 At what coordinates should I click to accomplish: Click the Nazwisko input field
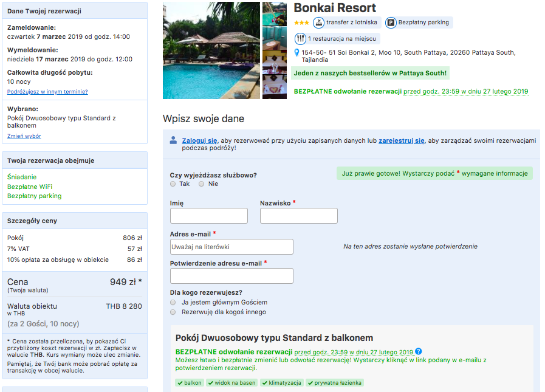click(299, 216)
